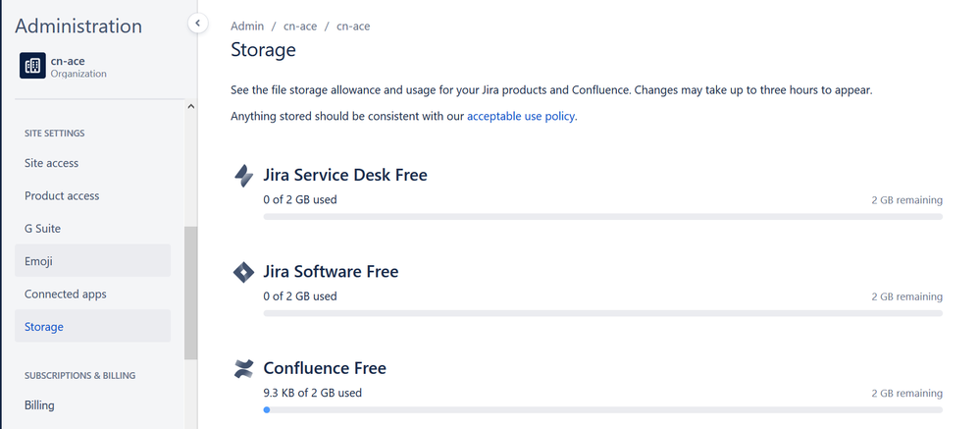Open the acceptable use policy link
This screenshot has width=980, height=429.
tap(520, 116)
